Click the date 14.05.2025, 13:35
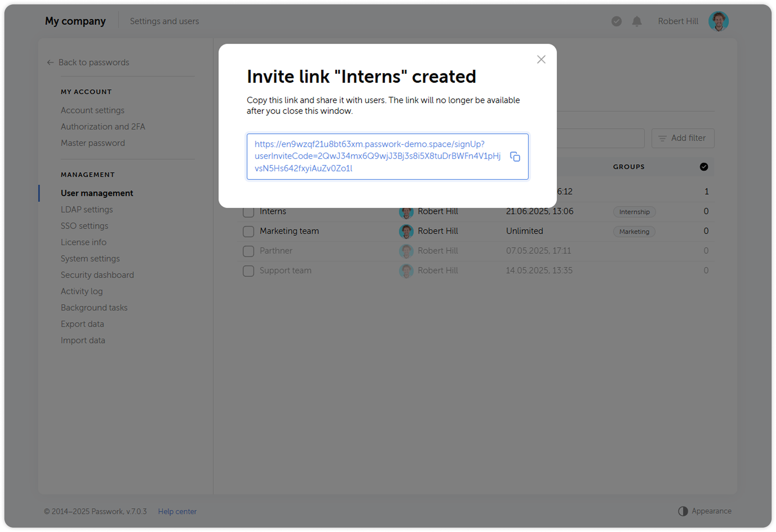776x532 pixels. point(539,270)
